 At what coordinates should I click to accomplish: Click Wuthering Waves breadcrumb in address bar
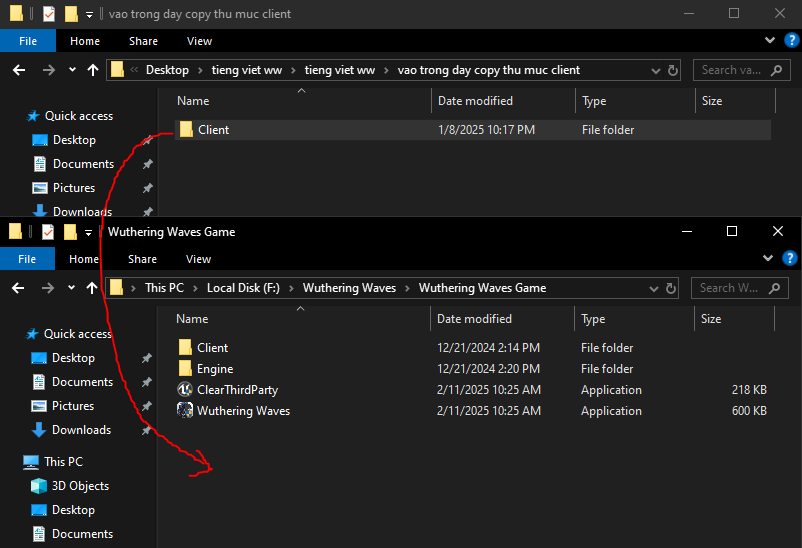click(x=349, y=288)
